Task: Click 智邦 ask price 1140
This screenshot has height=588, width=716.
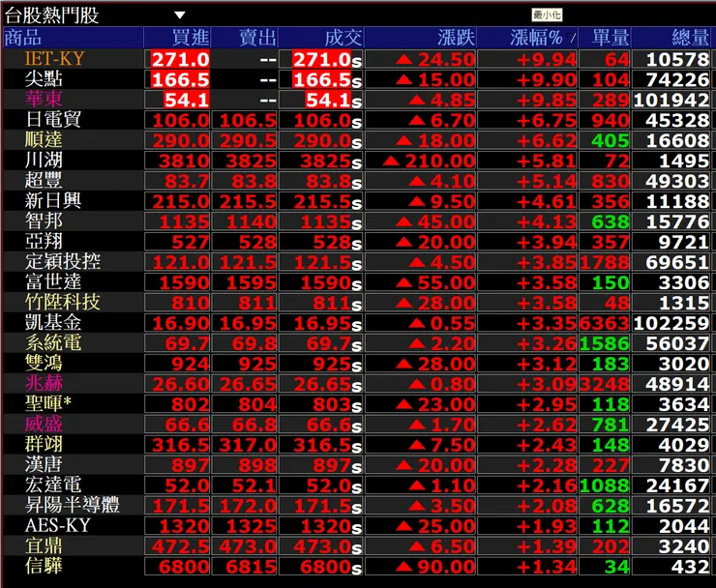Action: [x=252, y=221]
